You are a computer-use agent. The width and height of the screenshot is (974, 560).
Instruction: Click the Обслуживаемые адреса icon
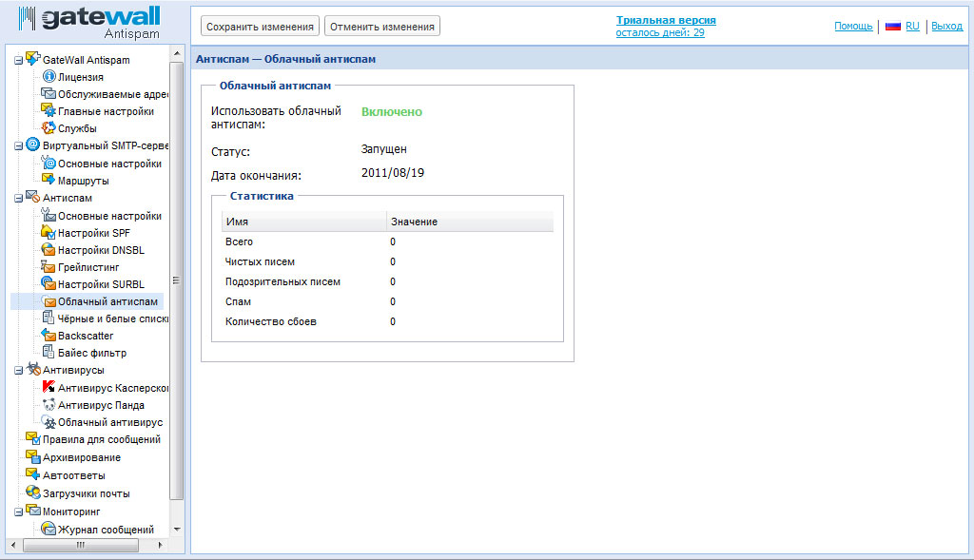tap(49, 93)
